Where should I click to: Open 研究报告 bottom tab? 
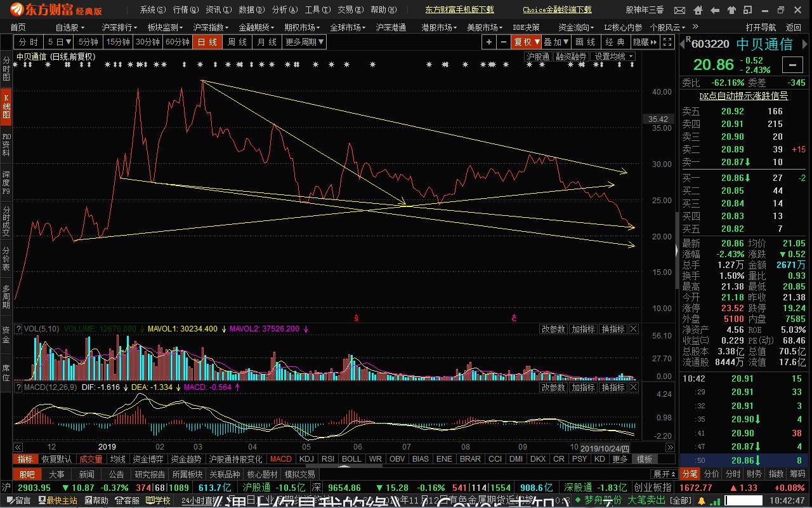point(150,474)
